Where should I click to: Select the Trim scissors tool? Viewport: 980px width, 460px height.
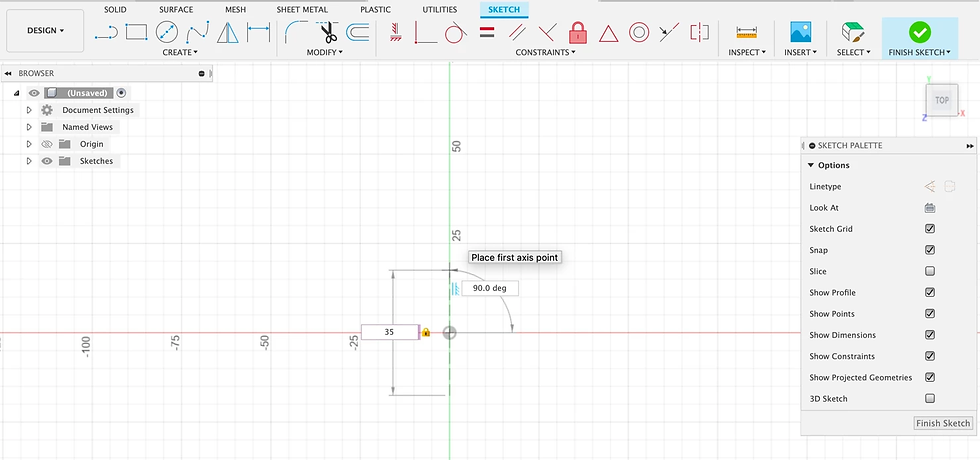[x=327, y=32]
